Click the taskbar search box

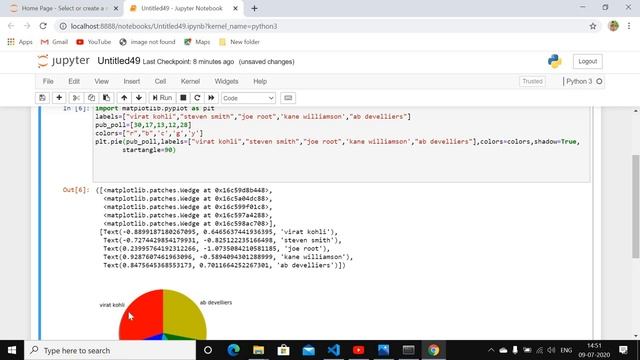coord(110,350)
